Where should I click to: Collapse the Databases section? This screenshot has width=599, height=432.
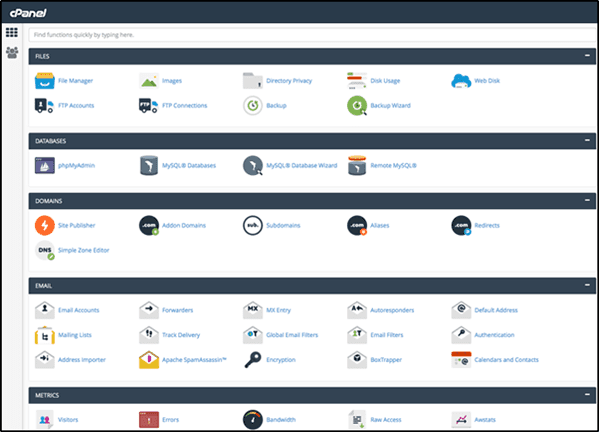[x=587, y=141]
